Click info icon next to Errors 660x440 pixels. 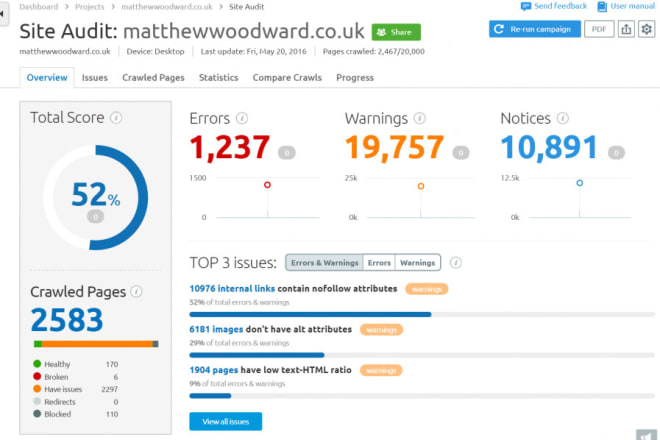point(242,118)
